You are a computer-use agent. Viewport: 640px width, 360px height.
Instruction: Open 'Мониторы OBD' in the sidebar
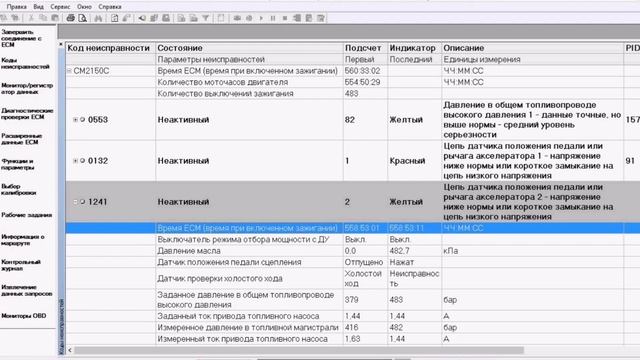[x=24, y=316]
